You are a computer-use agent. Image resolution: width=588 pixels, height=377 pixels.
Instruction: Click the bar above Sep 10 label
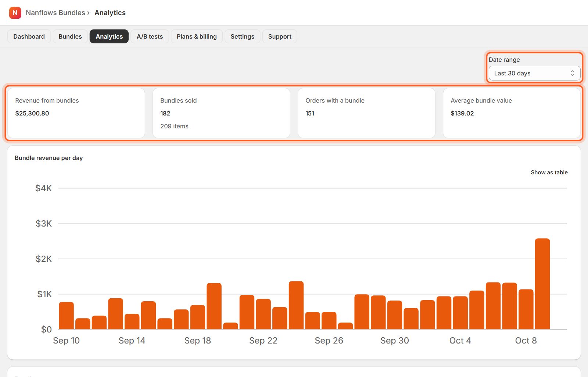click(x=66, y=316)
